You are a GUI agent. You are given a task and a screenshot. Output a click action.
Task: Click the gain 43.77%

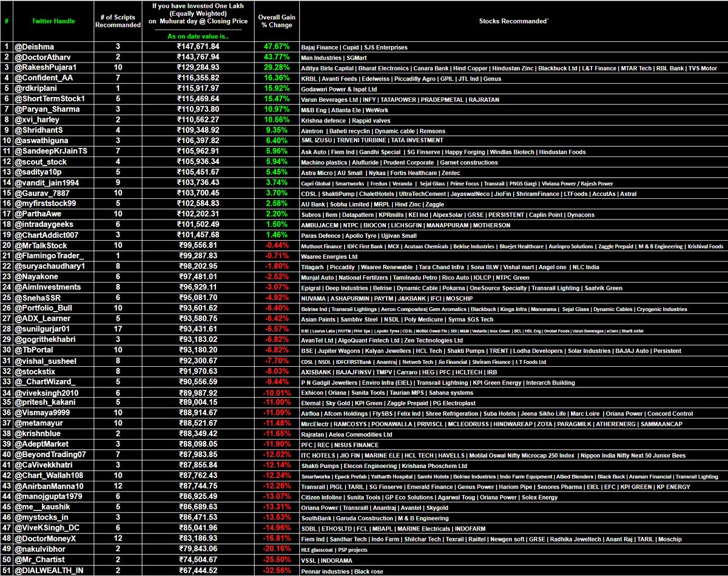coord(277,57)
